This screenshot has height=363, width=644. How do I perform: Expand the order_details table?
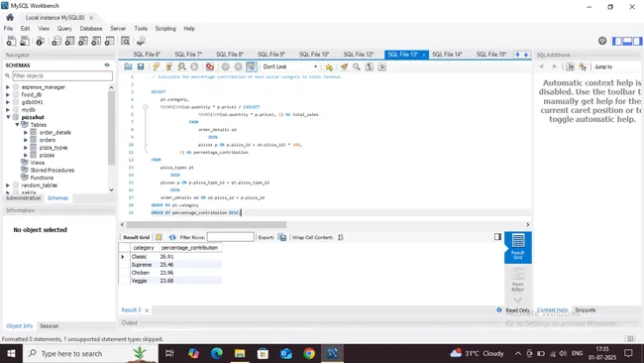26,132
